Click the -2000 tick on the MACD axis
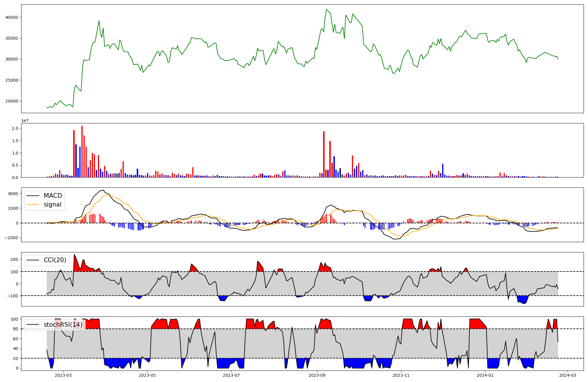 pos(11,238)
